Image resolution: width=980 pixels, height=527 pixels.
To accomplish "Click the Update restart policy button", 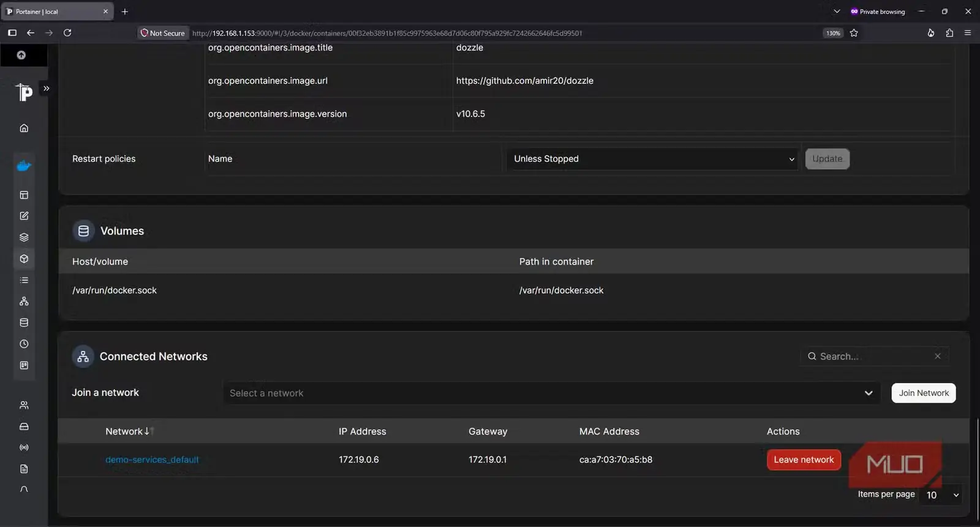I will pyautogui.click(x=827, y=159).
